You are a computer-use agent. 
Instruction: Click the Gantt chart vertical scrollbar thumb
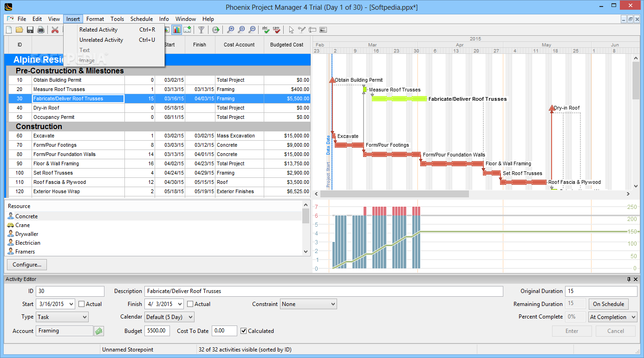click(x=636, y=80)
